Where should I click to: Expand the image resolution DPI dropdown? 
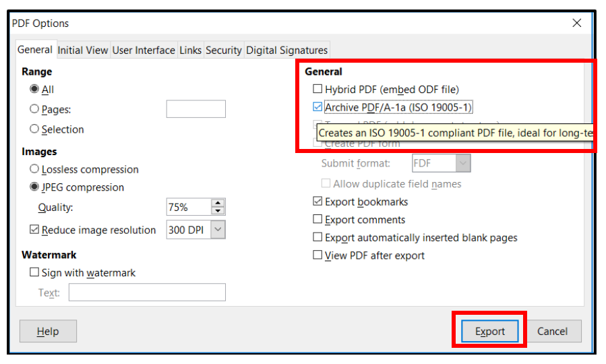click(218, 230)
